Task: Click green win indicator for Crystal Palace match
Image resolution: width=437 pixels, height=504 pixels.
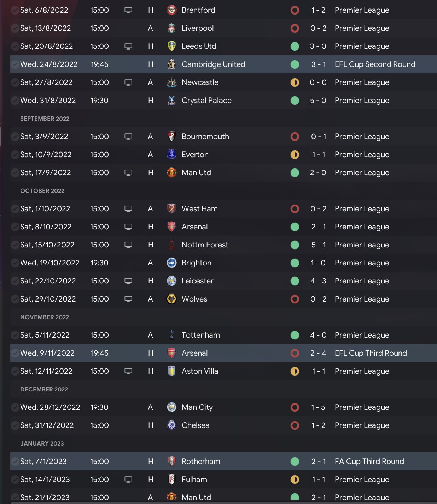Action: click(x=295, y=101)
